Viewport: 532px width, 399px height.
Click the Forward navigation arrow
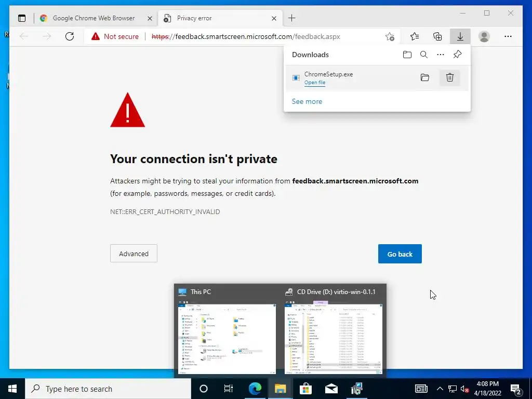pos(47,36)
